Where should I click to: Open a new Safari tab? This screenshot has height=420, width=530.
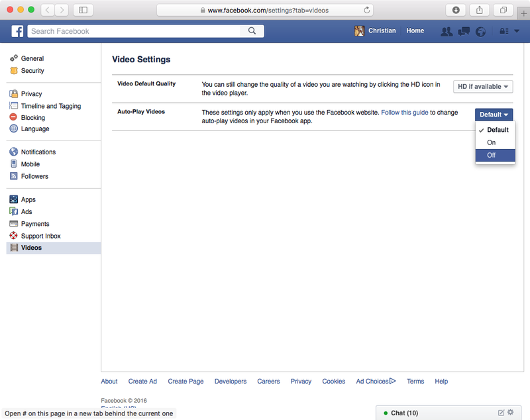[x=523, y=13]
